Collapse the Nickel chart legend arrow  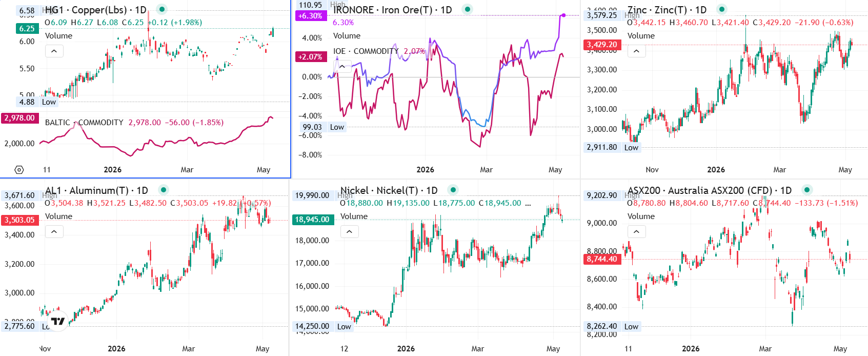[x=349, y=231]
